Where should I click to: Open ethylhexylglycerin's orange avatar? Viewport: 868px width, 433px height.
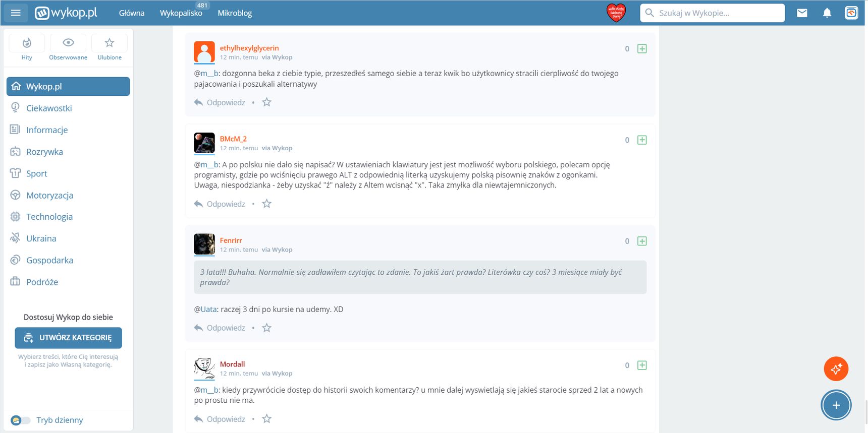point(204,52)
